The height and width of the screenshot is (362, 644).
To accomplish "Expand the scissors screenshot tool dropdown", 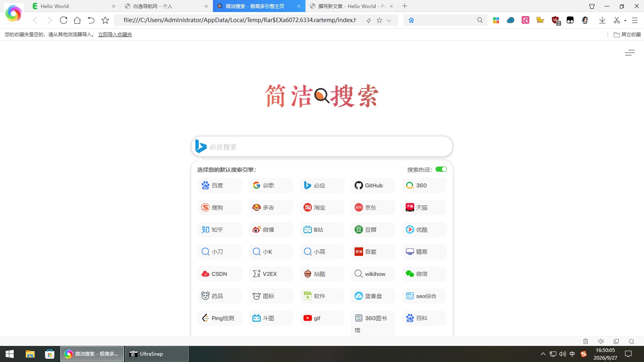I will coord(625,20).
